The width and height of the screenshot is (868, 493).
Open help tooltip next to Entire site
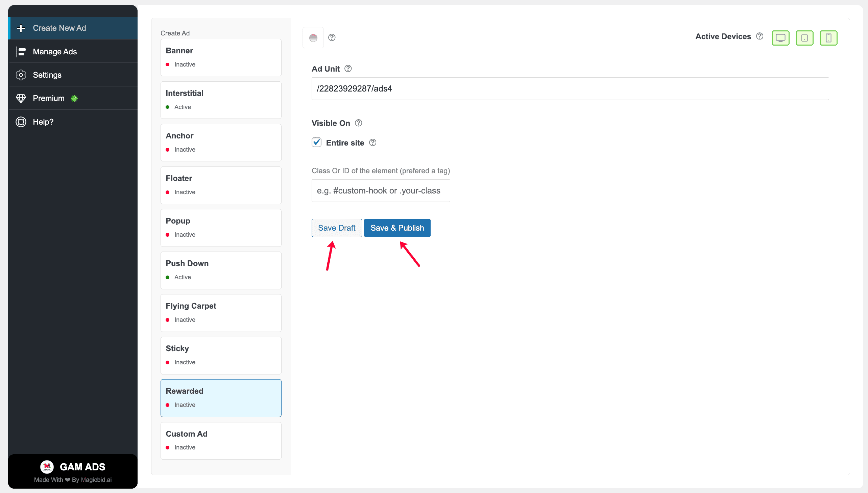(x=373, y=142)
